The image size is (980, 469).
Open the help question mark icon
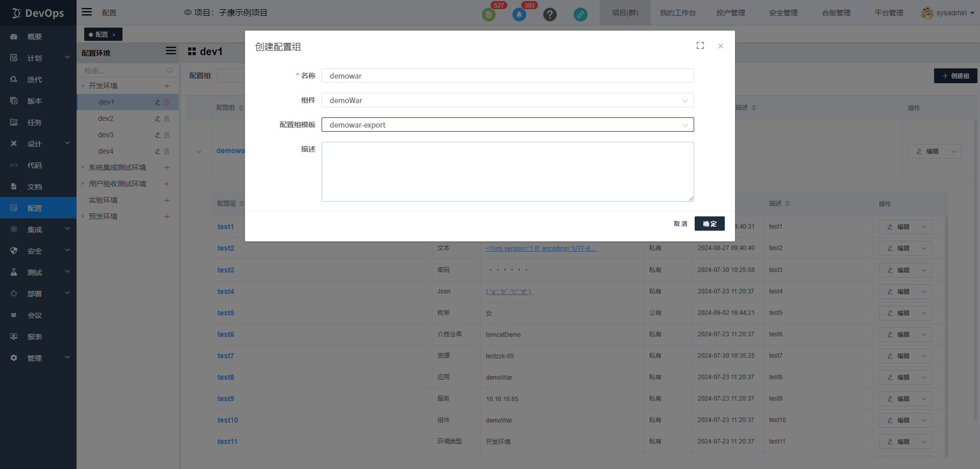(550, 14)
